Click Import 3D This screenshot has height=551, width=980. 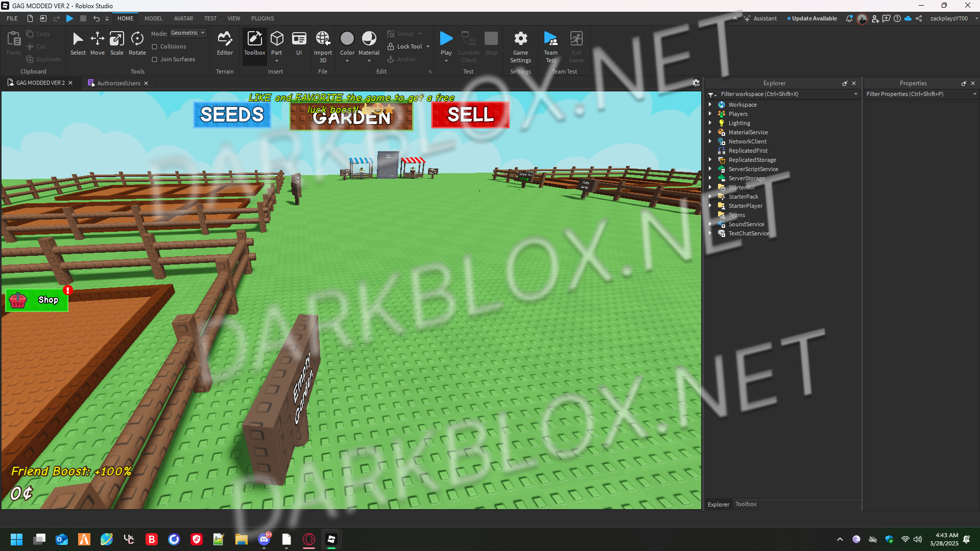[x=323, y=47]
